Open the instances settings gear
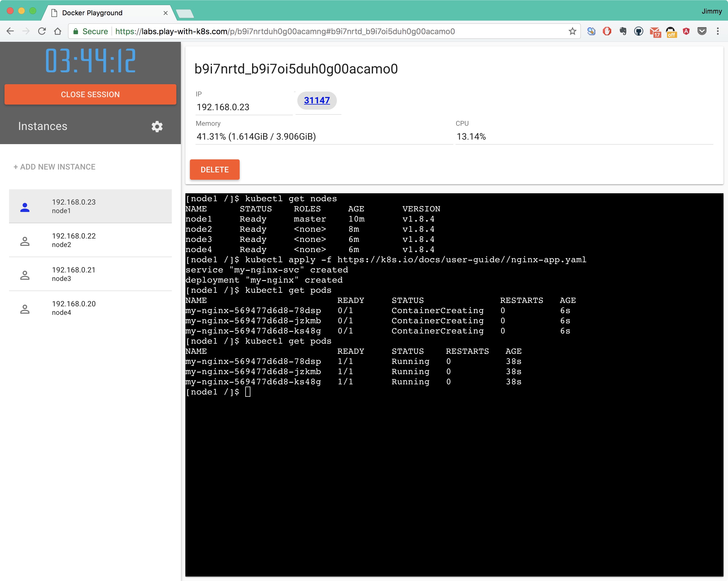Image resolution: width=728 pixels, height=581 pixels. [157, 126]
